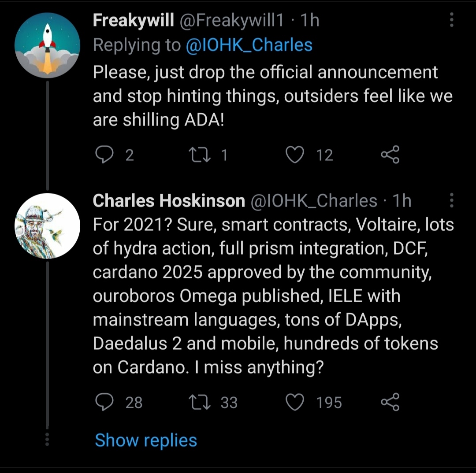This screenshot has width=476, height=473.
Task: Open Charles Hoskinson's profile by display name
Action: click(169, 201)
